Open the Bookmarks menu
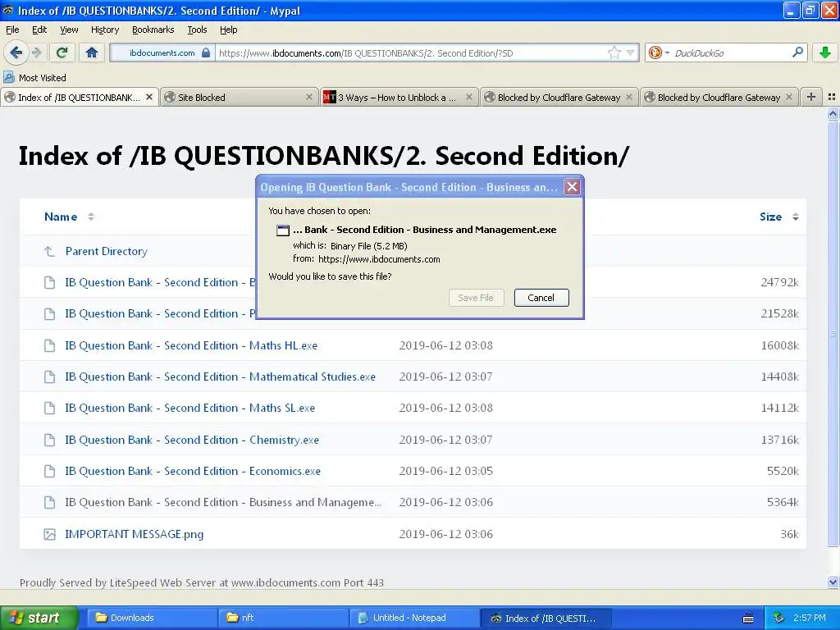Viewport: 840px width, 630px height. (x=153, y=30)
